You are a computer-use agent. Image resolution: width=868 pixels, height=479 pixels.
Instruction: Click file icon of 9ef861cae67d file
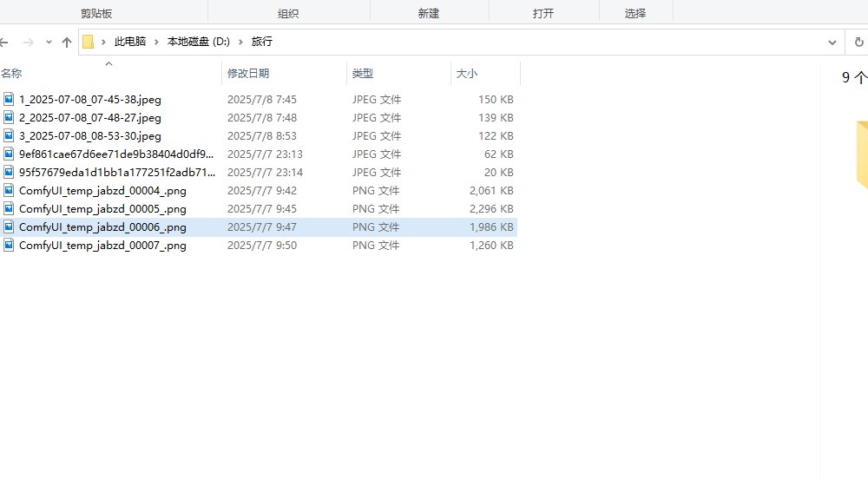point(9,154)
